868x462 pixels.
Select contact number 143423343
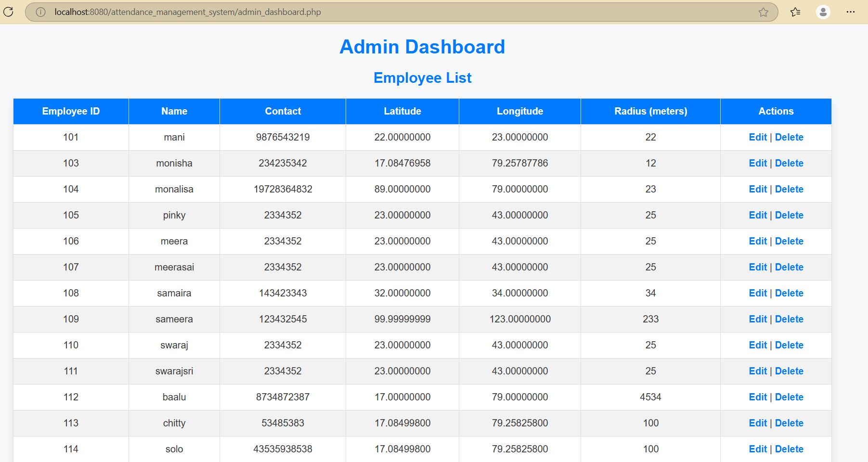point(283,293)
